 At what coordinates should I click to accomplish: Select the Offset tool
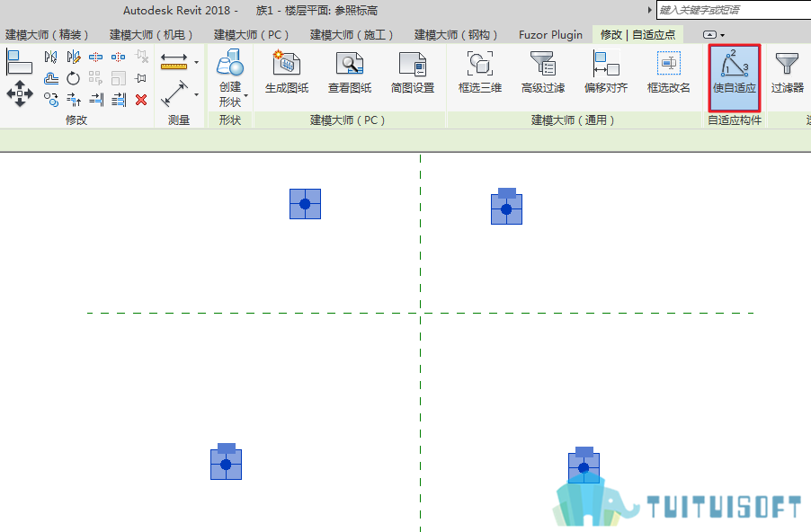50,78
